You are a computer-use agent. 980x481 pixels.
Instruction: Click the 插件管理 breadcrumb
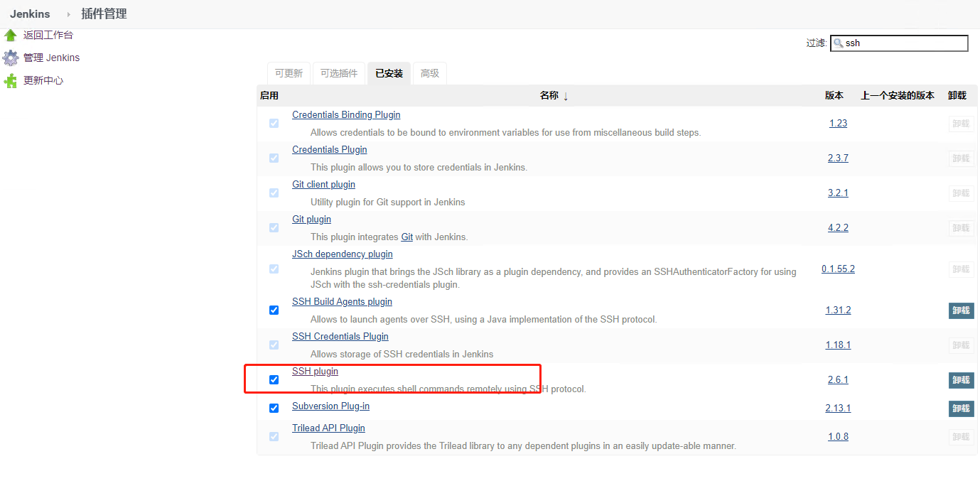(x=104, y=14)
